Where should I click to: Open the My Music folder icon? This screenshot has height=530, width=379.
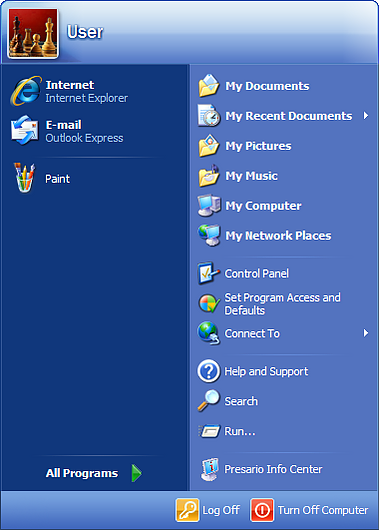coord(209,175)
